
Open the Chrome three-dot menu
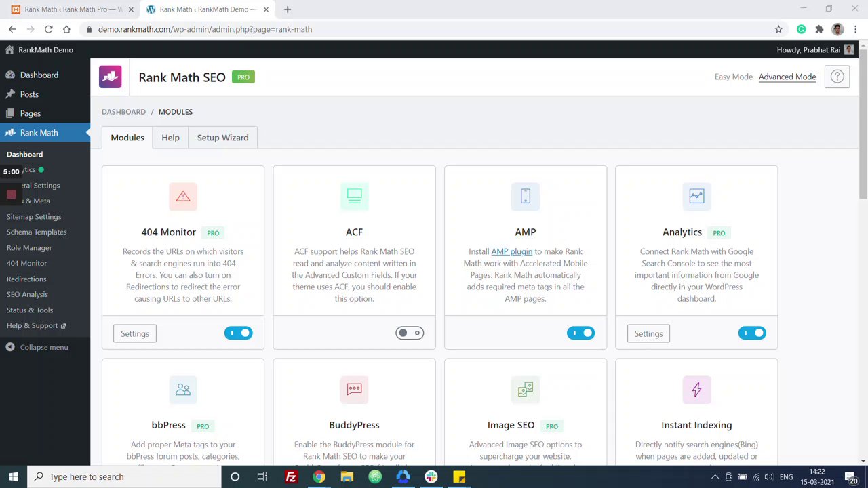[x=856, y=29]
